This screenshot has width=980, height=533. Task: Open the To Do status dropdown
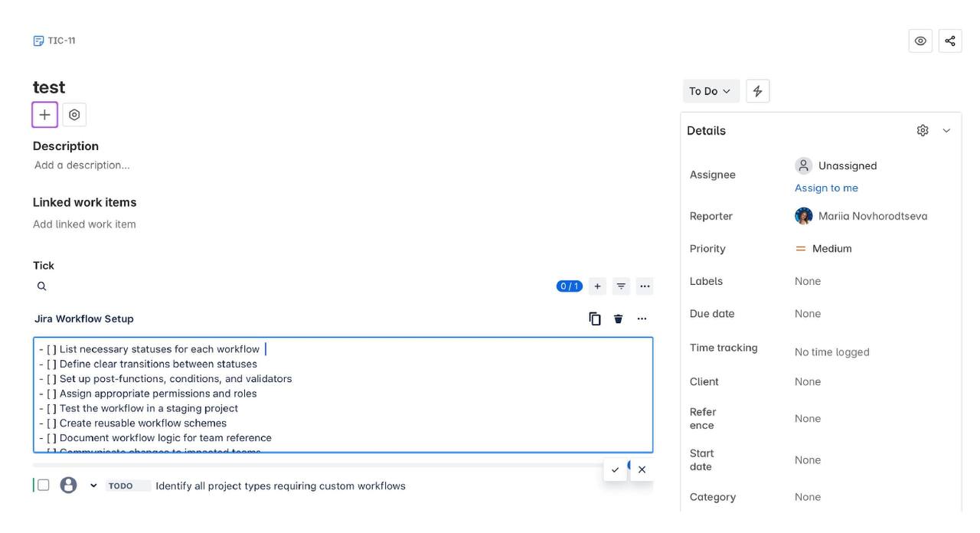coord(711,91)
